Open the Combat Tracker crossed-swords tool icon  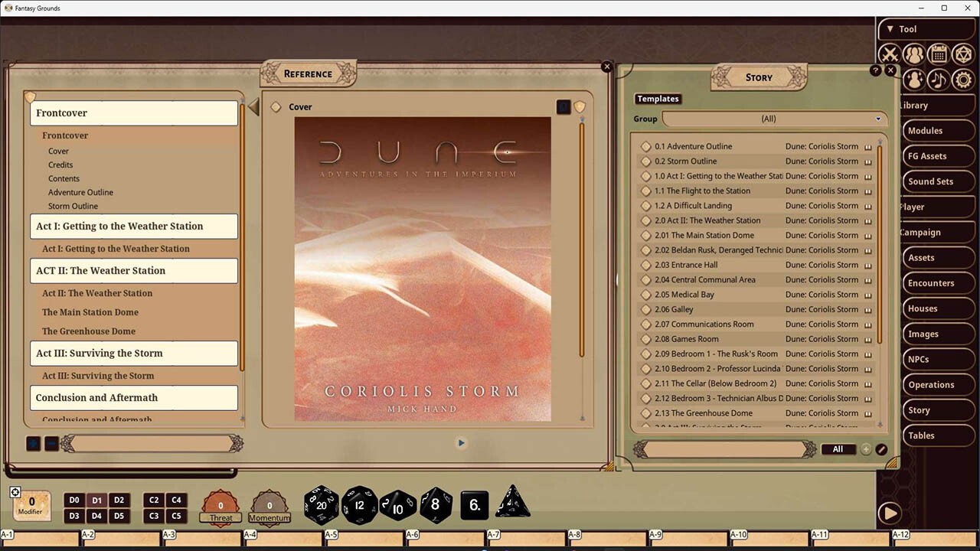[889, 54]
